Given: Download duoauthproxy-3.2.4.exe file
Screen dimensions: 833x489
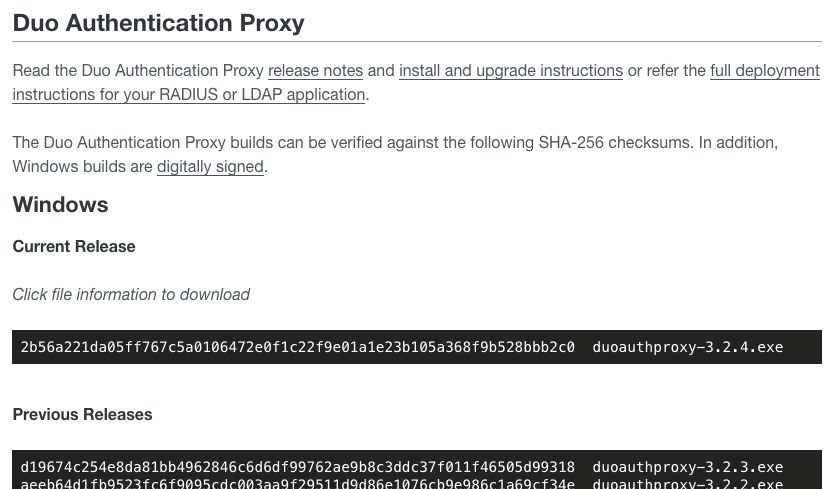Looking at the screenshot, I should coord(687,347).
